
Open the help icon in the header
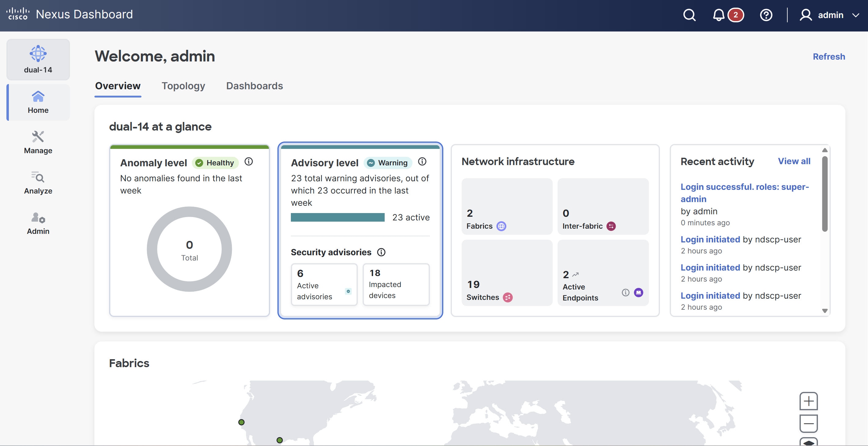click(x=766, y=15)
